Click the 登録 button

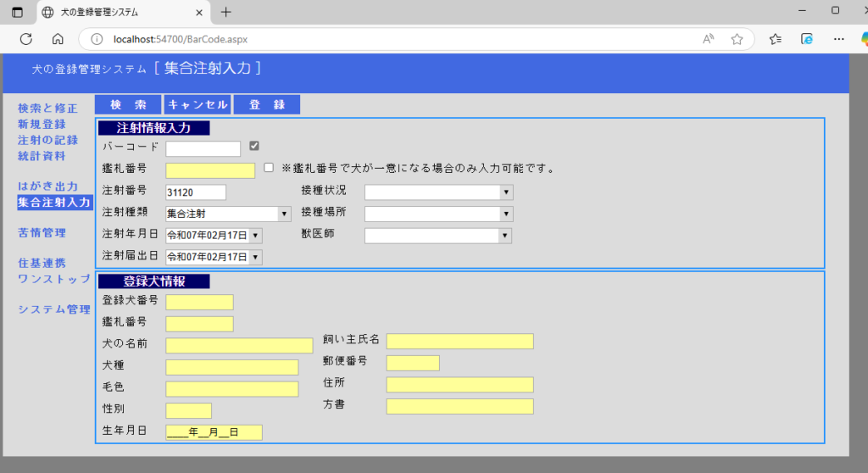[266, 104]
